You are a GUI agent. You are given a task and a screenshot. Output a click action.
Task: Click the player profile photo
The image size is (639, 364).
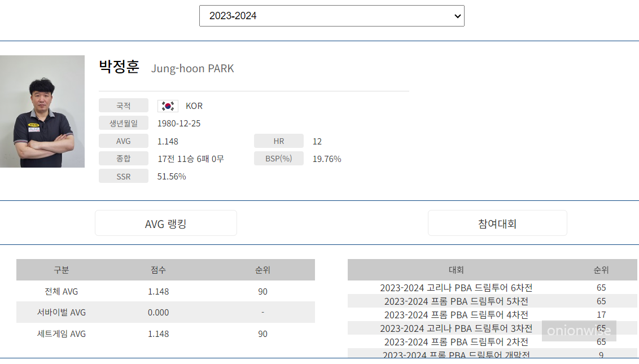coord(42,111)
